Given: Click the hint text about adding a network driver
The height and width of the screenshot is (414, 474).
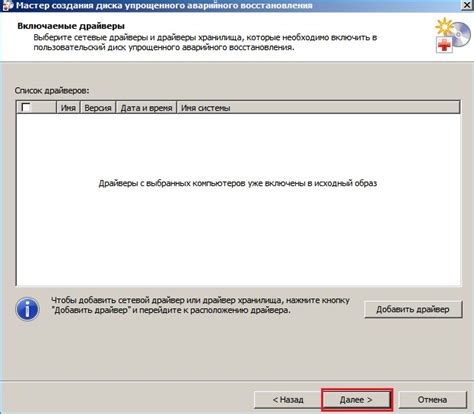Looking at the screenshot, I should click(x=200, y=305).
